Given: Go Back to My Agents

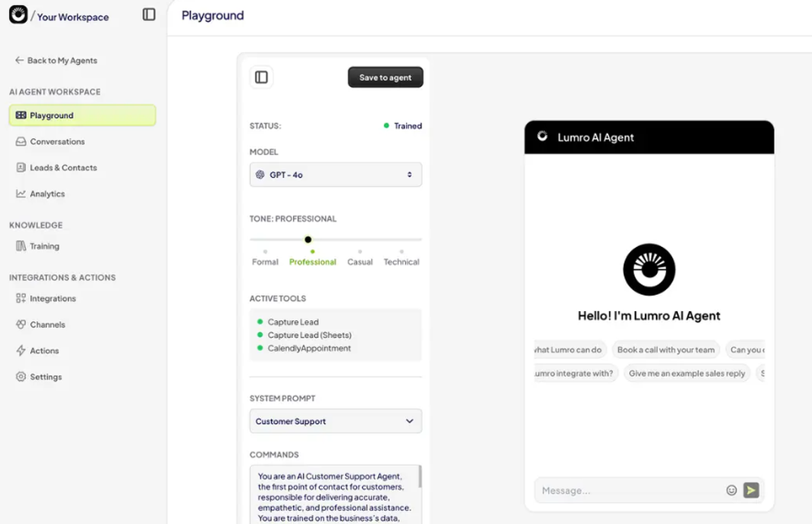Looking at the screenshot, I should click(55, 60).
